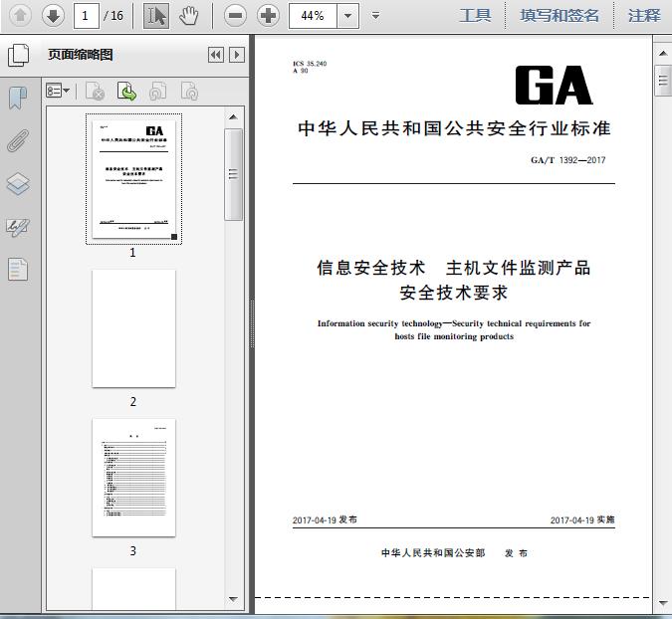Image resolution: width=672 pixels, height=619 pixels.
Task: Activate the hand pan tool
Action: pos(188,16)
